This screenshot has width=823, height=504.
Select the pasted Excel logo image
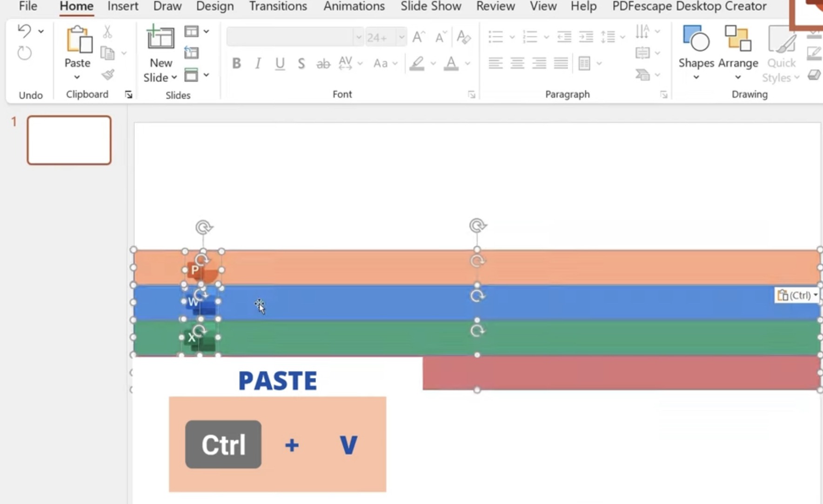point(200,338)
